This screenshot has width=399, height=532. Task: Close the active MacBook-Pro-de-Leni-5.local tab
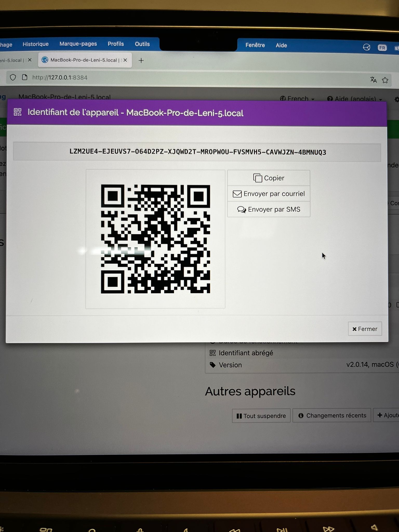(125, 60)
